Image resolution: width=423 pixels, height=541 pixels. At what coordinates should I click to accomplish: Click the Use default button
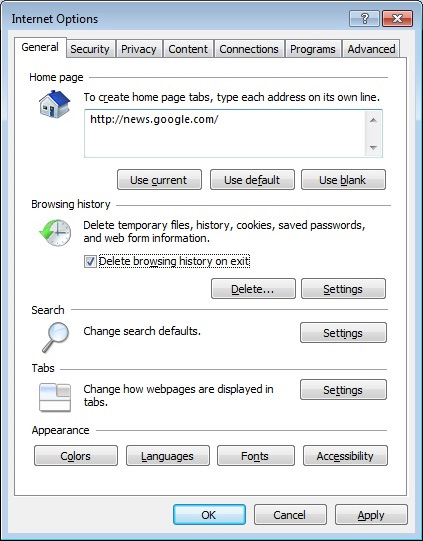point(252,180)
